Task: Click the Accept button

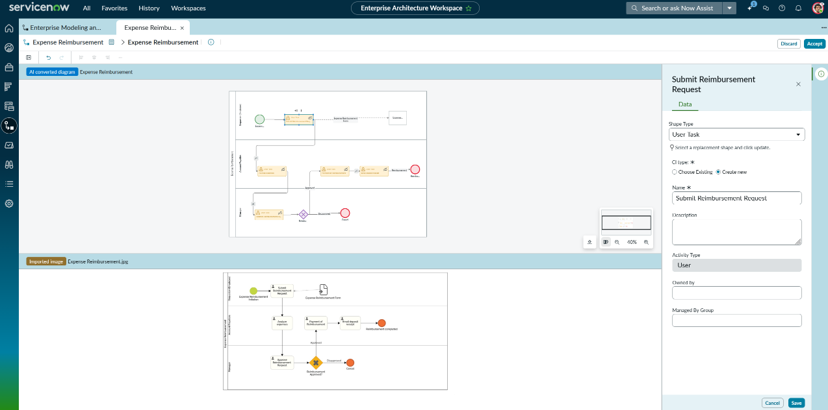Action: click(x=815, y=44)
